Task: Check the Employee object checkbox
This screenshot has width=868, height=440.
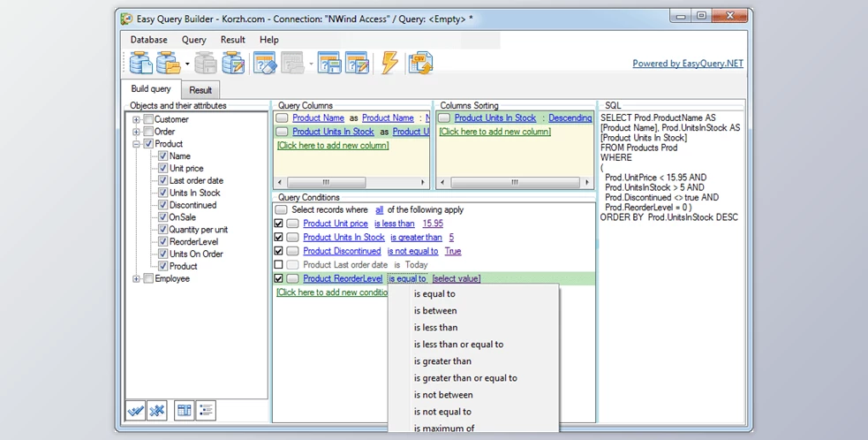Action: click(x=148, y=278)
